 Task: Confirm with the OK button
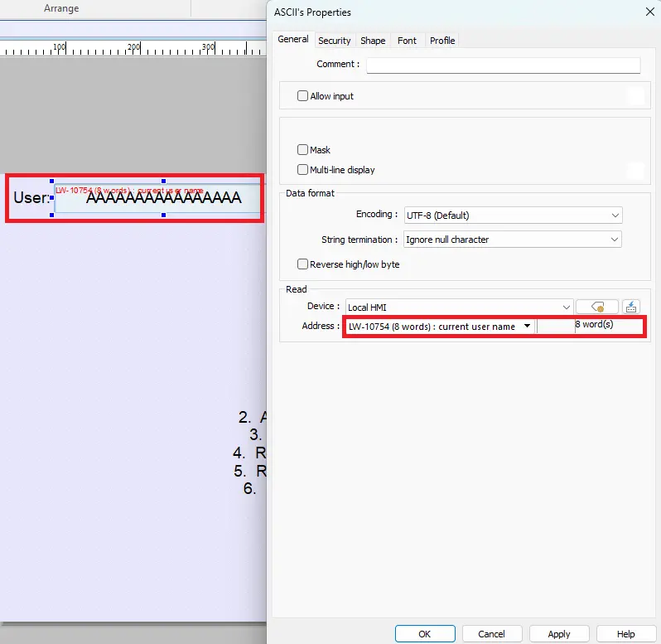pos(425,633)
